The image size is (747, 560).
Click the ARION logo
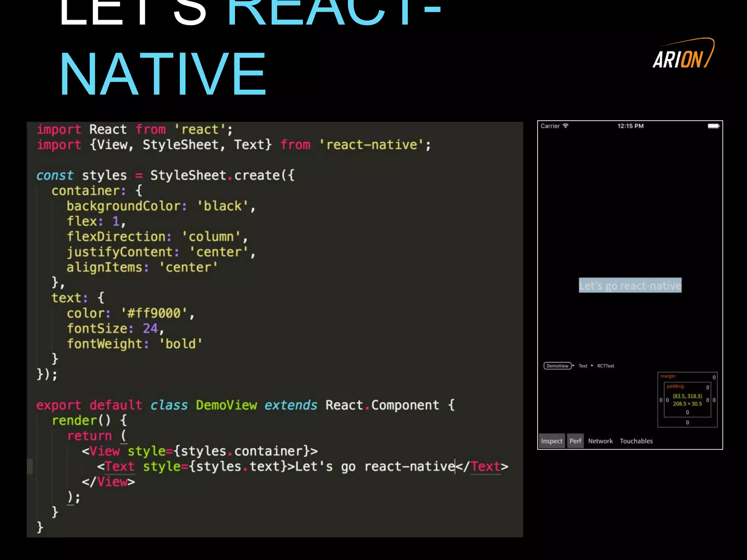click(683, 54)
